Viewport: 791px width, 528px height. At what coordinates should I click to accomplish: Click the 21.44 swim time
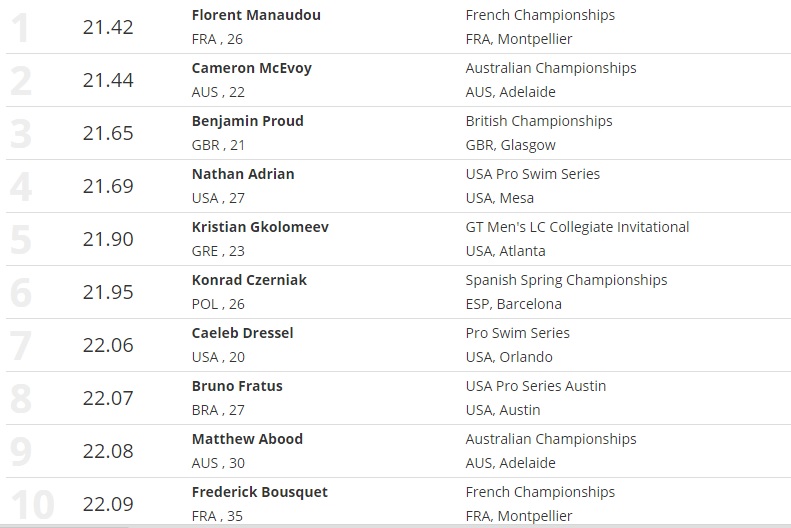coord(108,80)
